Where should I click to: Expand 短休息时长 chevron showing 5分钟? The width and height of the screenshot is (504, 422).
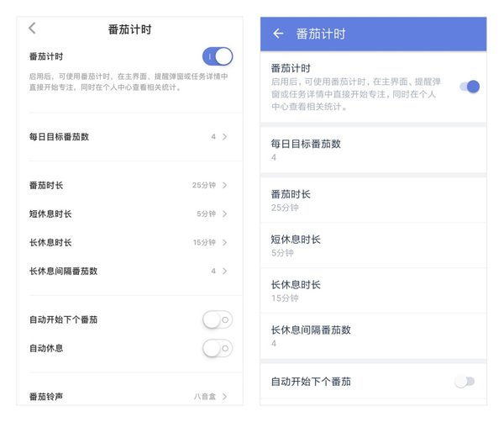[225, 214]
